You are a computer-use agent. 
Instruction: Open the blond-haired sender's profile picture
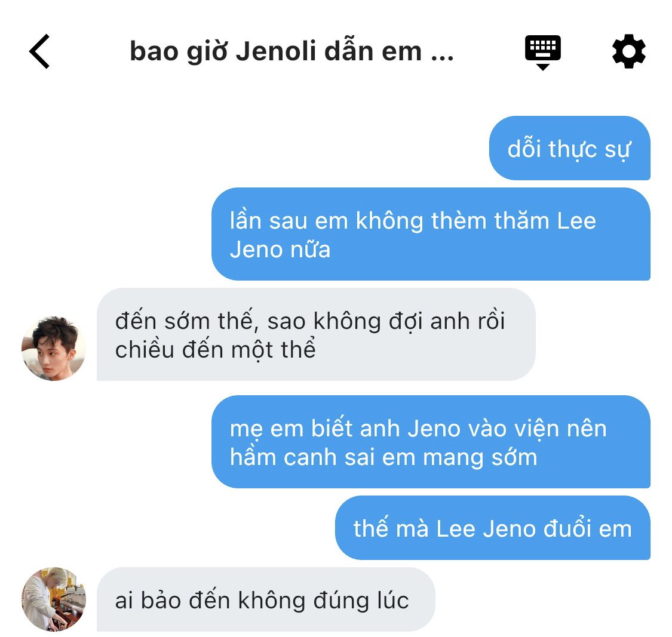(54, 599)
